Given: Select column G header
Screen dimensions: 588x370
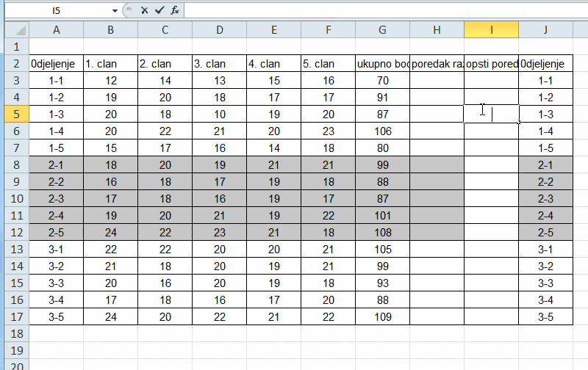Looking at the screenshot, I should [382, 30].
